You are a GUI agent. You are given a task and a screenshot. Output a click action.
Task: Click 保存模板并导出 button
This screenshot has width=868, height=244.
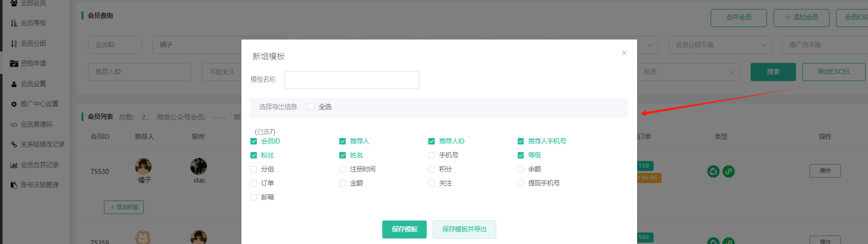coord(464,229)
